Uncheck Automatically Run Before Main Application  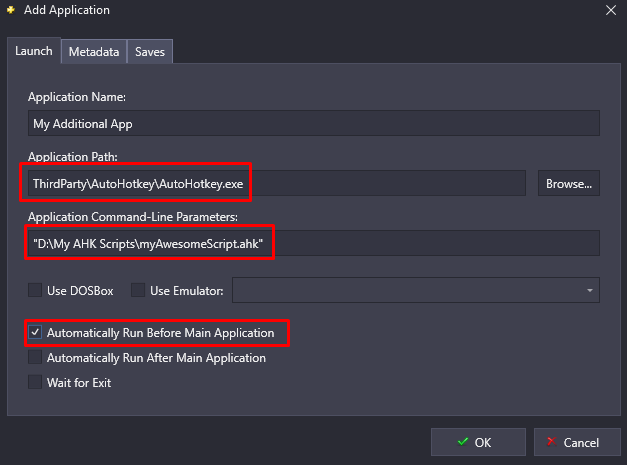37,332
